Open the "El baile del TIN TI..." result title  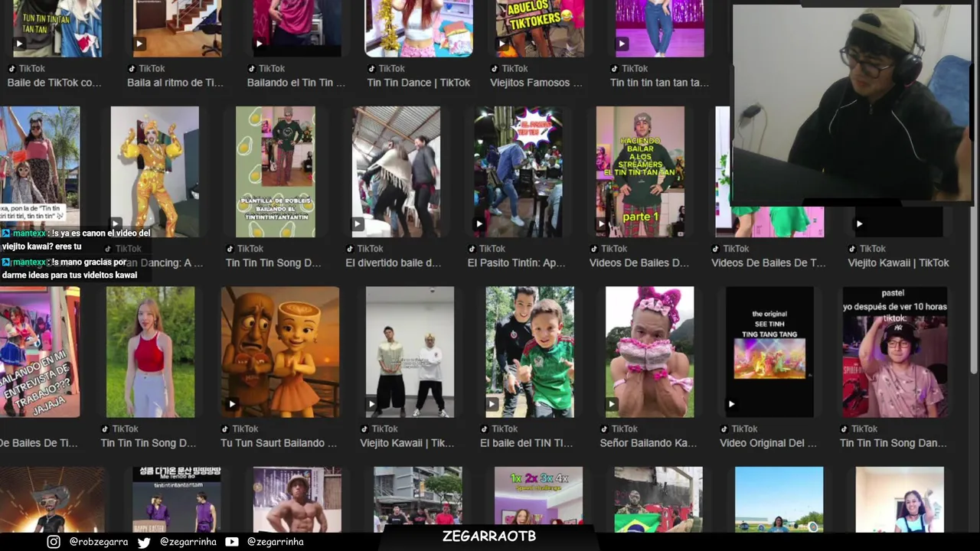[526, 443]
